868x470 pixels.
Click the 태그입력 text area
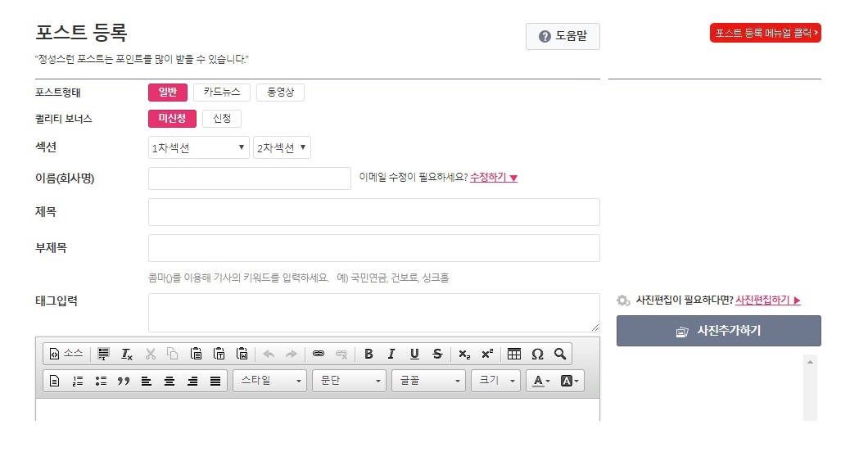point(374,313)
